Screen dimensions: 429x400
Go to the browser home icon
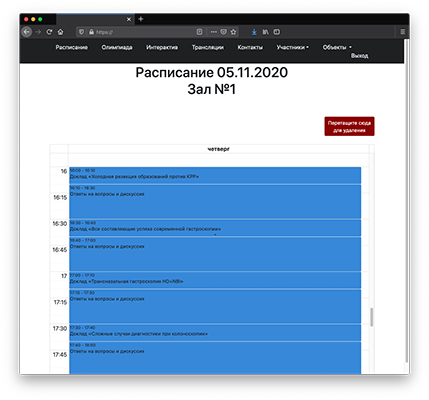(60, 32)
